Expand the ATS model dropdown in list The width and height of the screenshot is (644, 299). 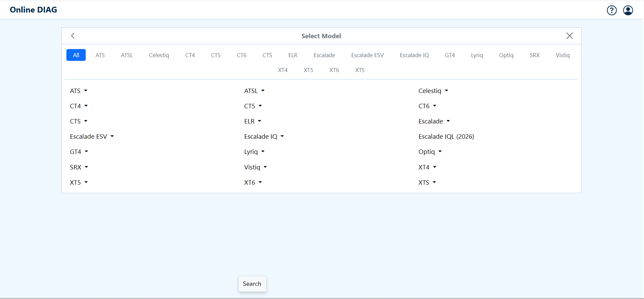point(79,91)
